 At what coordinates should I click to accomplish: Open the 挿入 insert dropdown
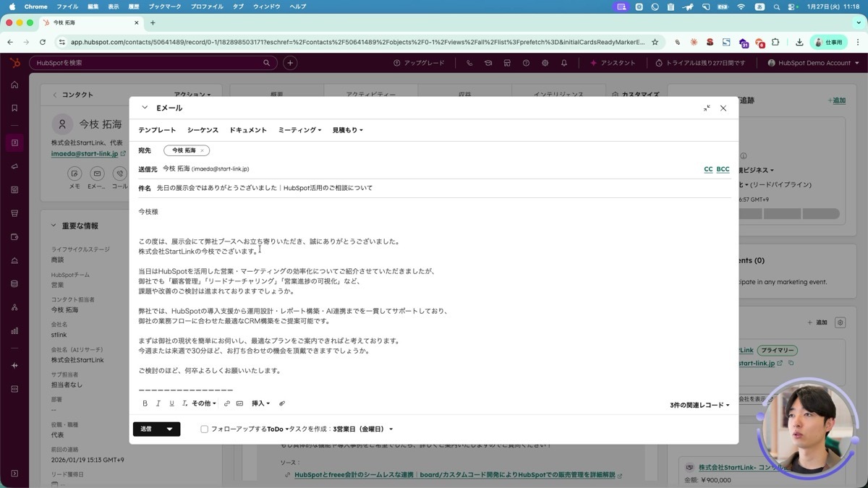coord(260,403)
